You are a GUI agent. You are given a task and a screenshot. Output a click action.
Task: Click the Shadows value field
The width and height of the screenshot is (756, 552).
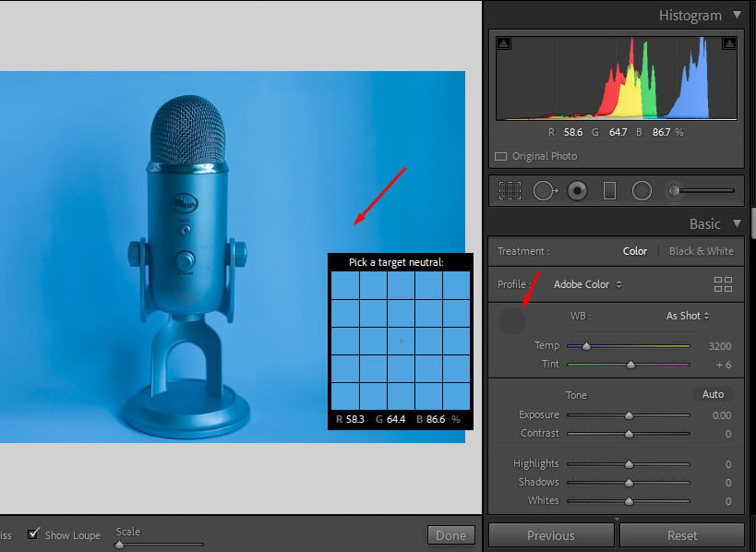[x=728, y=483]
